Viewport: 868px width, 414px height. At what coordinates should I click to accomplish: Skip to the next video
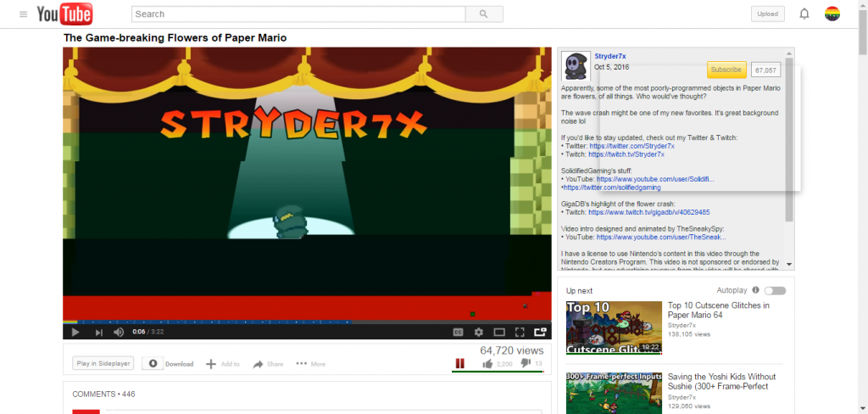click(x=98, y=332)
